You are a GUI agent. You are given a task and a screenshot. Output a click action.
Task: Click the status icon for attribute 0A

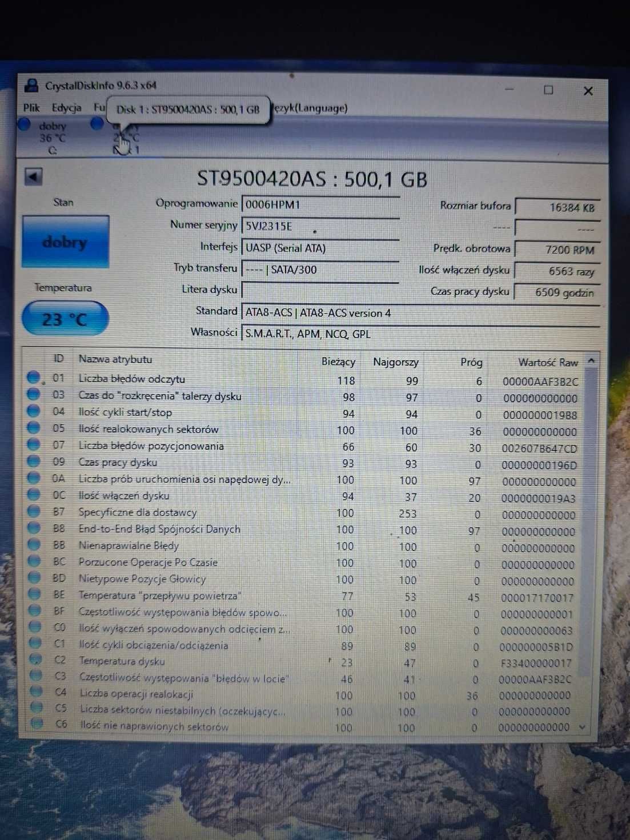tap(34, 477)
